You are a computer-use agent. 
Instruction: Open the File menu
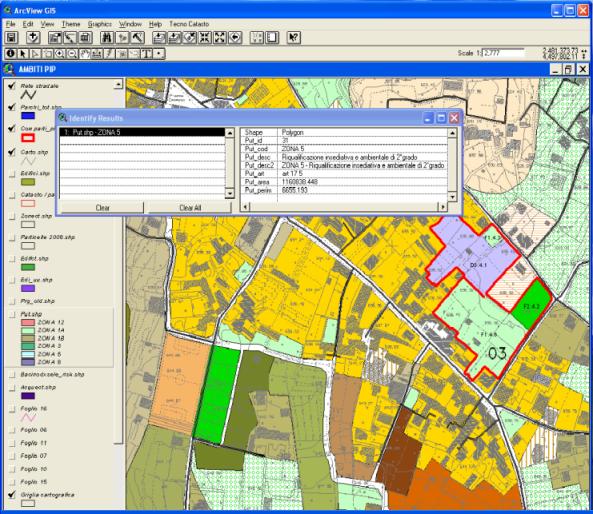click(10, 24)
